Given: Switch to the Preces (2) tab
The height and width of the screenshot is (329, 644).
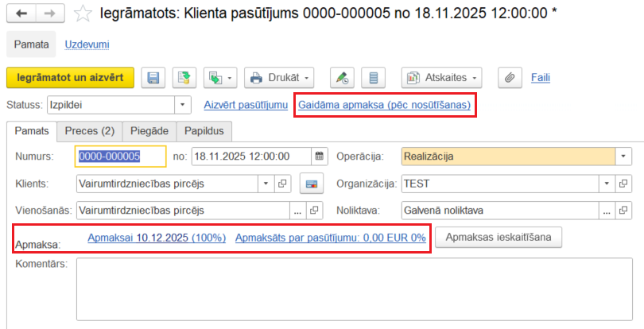Looking at the screenshot, I should [90, 130].
